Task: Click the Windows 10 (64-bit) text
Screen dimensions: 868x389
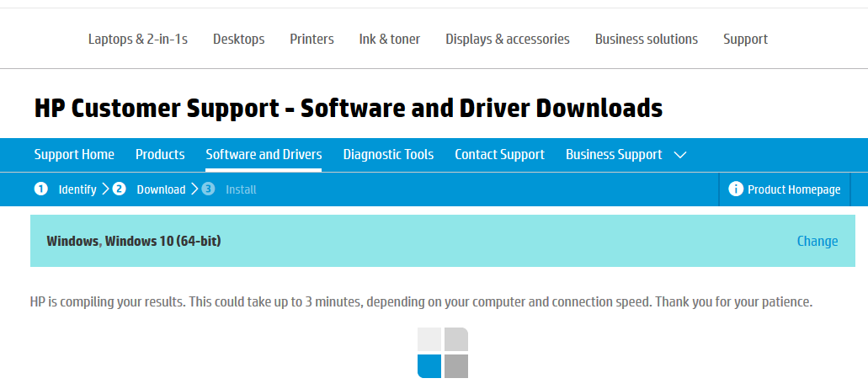Action: pos(162,242)
